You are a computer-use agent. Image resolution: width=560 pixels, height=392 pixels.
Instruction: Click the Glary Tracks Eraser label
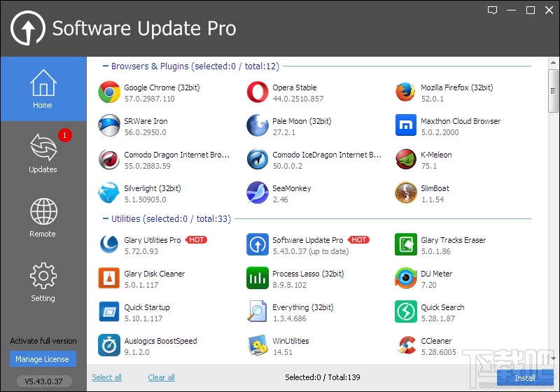[x=453, y=240]
